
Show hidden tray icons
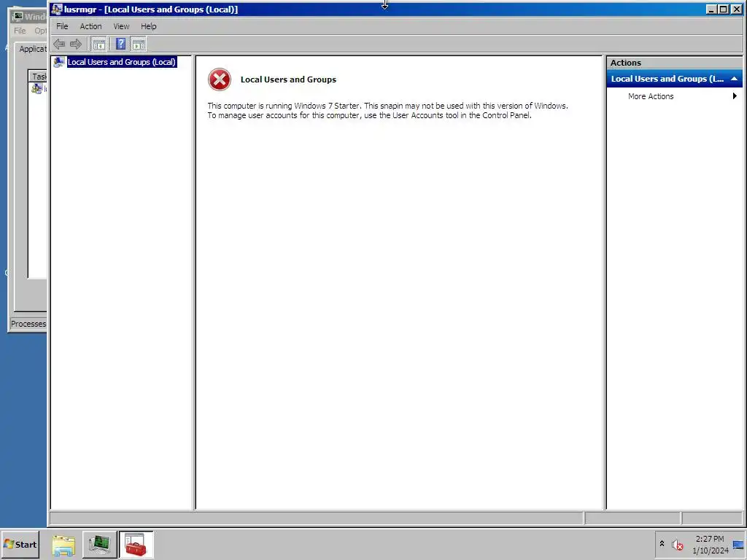[x=662, y=543]
